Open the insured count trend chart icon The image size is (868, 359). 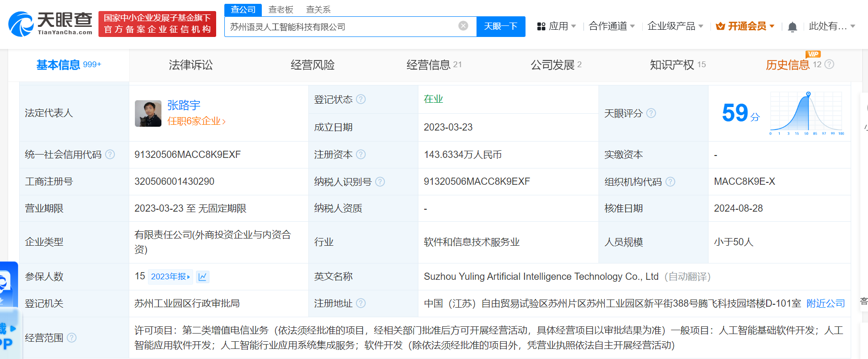(x=203, y=277)
